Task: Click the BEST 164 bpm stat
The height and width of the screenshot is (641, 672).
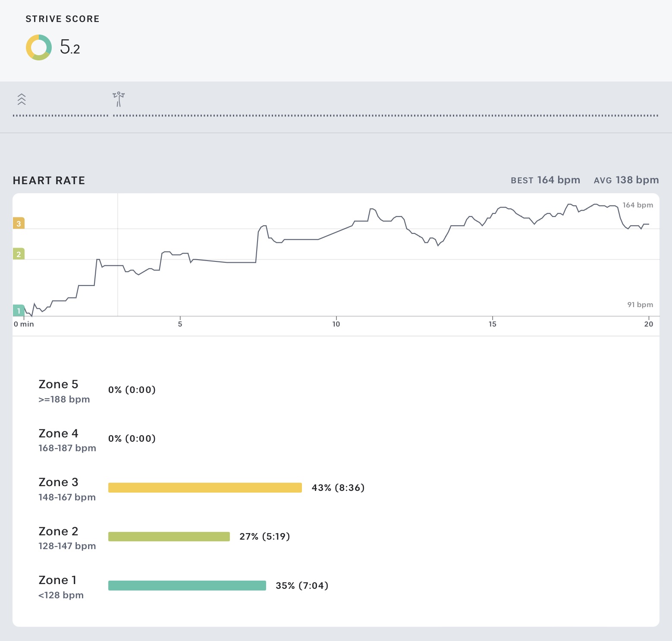Action: tap(545, 180)
